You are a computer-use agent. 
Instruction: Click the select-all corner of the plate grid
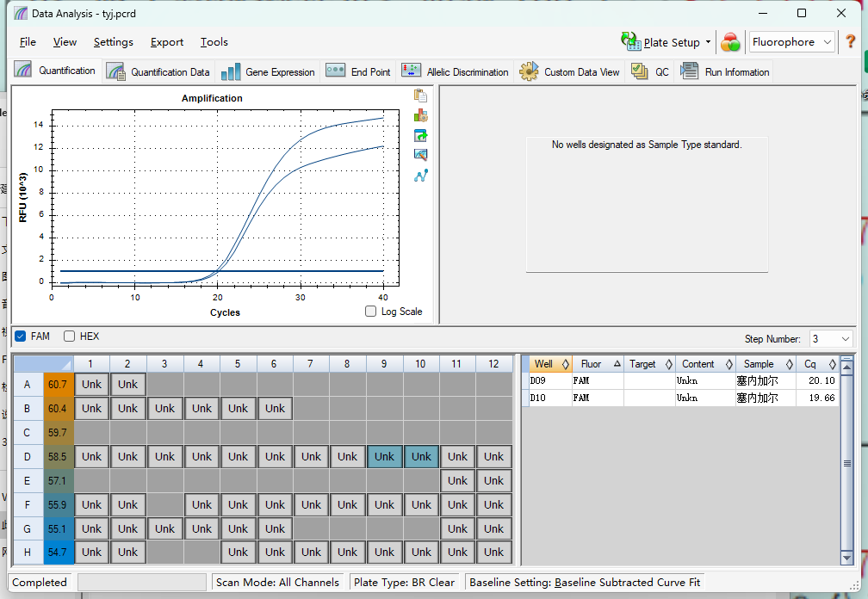pos(43,364)
